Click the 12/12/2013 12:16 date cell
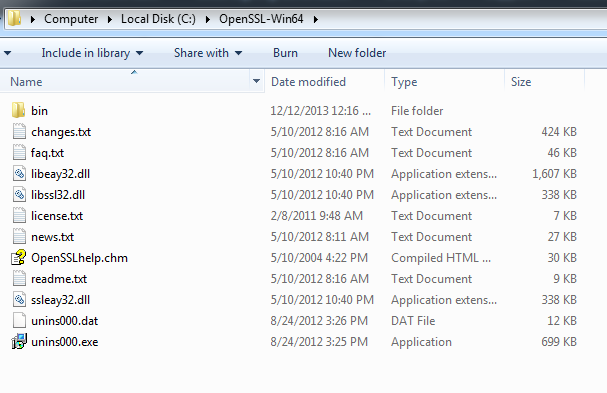This screenshot has width=607, height=393. click(x=321, y=111)
